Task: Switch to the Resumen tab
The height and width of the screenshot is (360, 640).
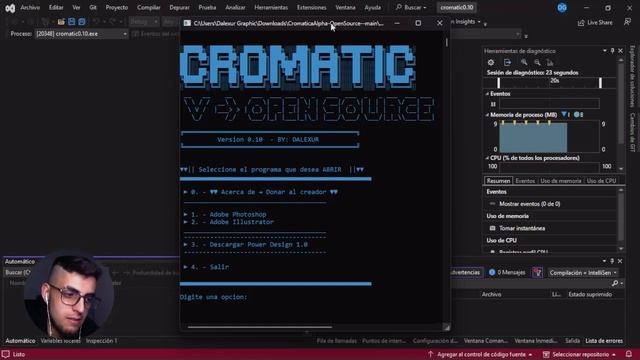Action: point(498,181)
